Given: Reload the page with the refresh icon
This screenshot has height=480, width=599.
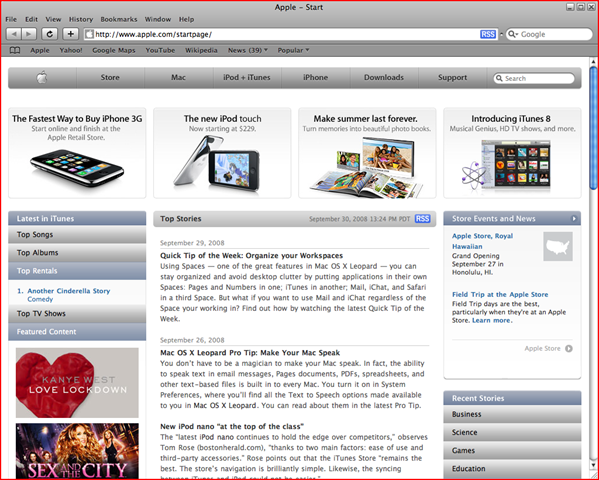Looking at the screenshot, I should 49,34.
